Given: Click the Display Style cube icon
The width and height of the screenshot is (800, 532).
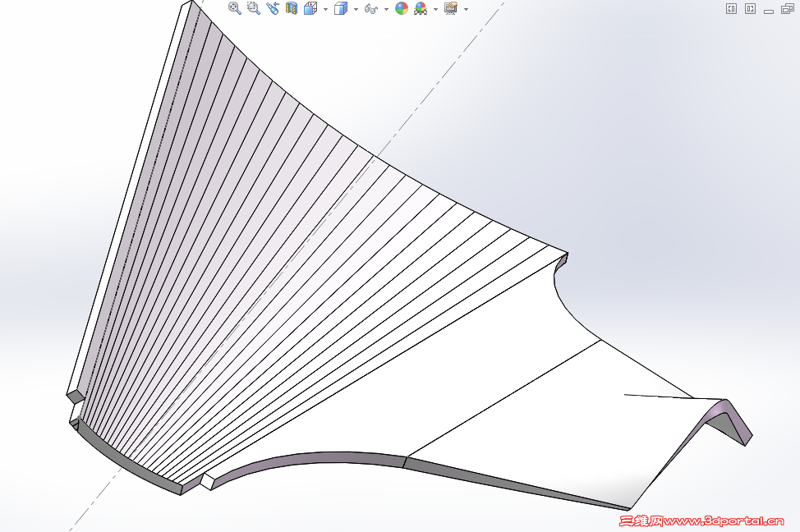Looking at the screenshot, I should 340,8.
